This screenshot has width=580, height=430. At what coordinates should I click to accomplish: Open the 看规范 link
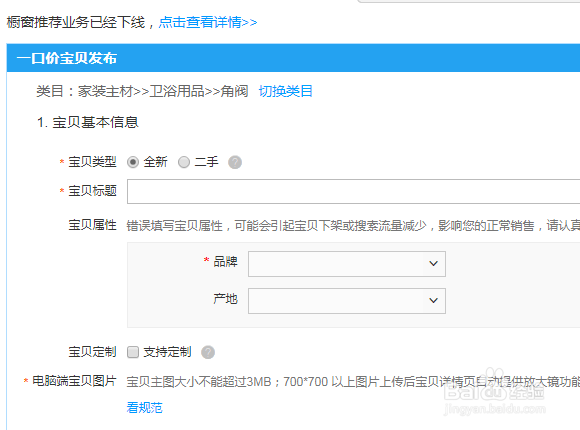click(145, 407)
